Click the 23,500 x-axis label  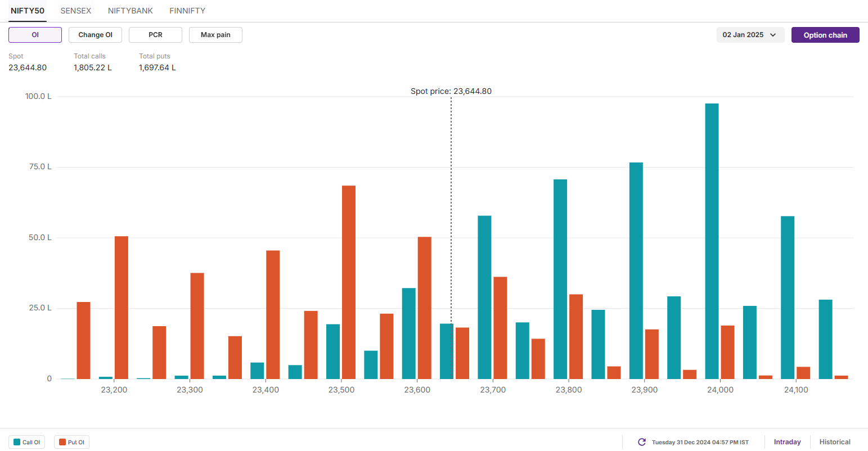click(x=341, y=390)
